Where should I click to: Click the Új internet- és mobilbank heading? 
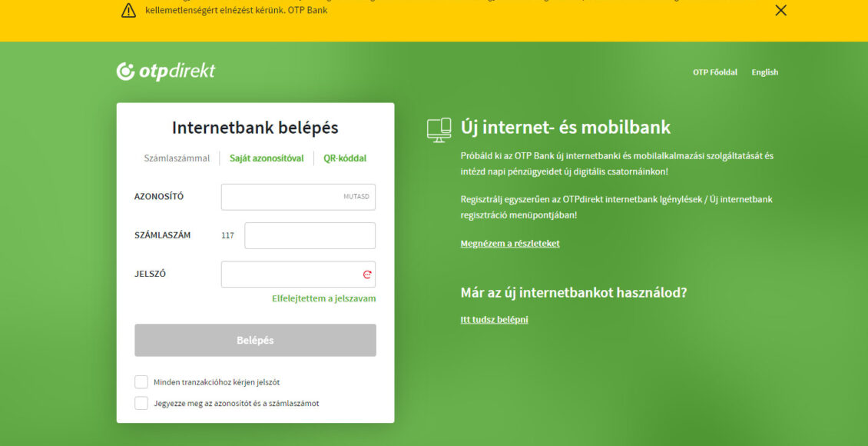(565, 128)
